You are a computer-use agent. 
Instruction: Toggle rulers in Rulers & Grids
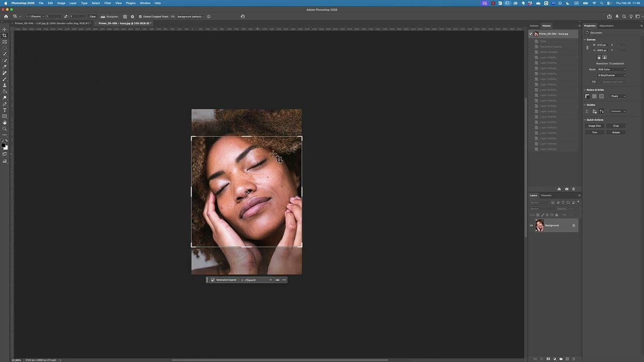tap(587, 96)
